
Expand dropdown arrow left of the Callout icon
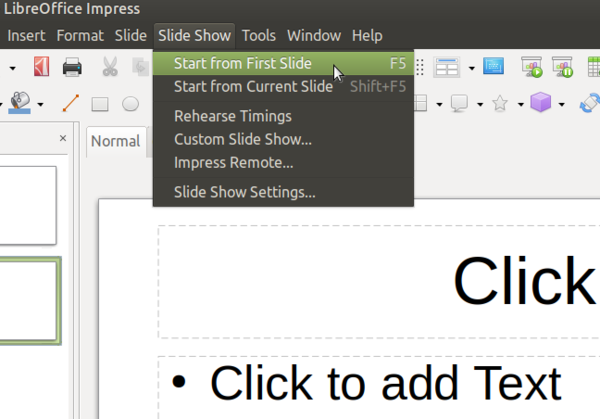coord(440,104)
